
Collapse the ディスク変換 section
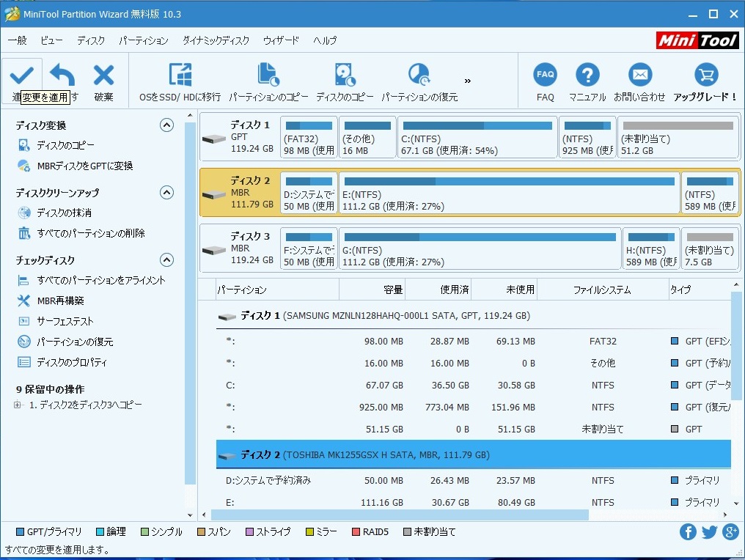(x=166, y=125)
